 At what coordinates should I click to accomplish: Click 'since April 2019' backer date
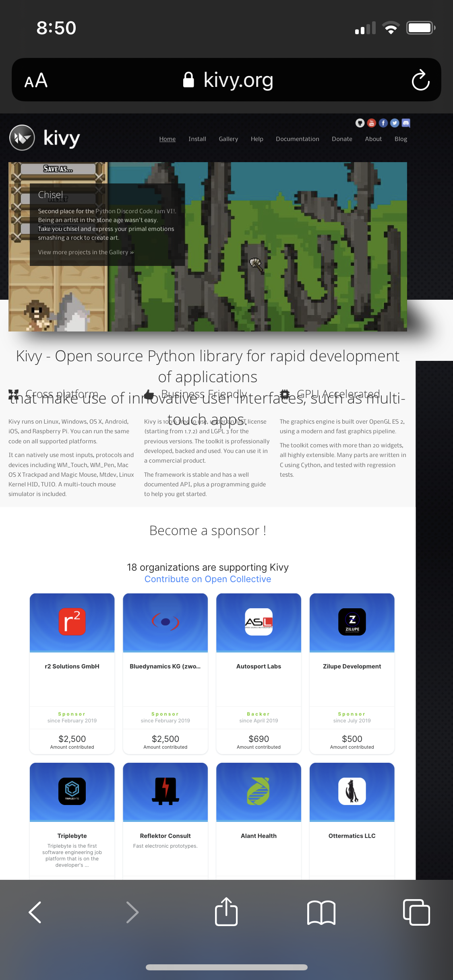(259, 721)
